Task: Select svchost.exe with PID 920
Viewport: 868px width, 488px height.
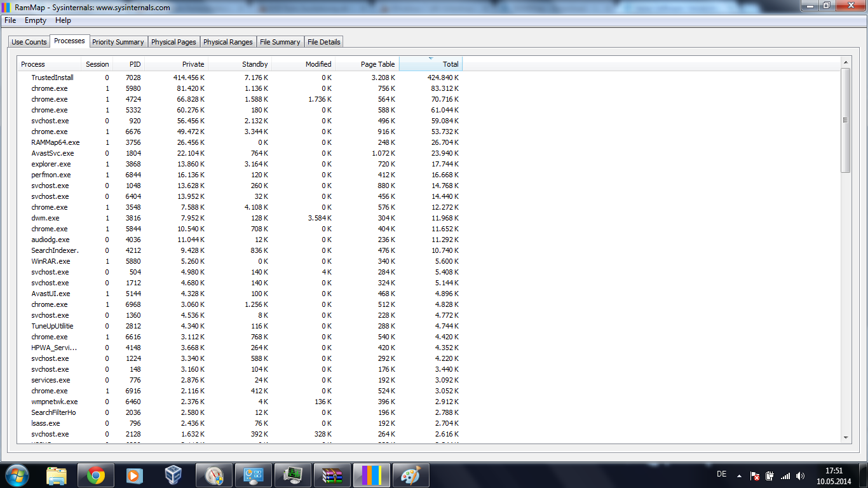Action: [240, 121]
